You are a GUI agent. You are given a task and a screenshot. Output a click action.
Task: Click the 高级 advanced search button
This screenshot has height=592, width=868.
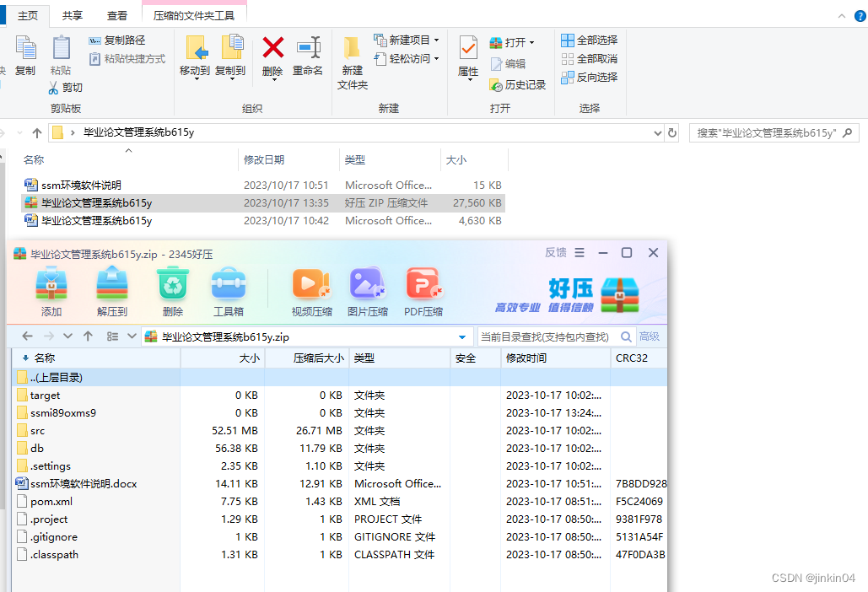648,336
